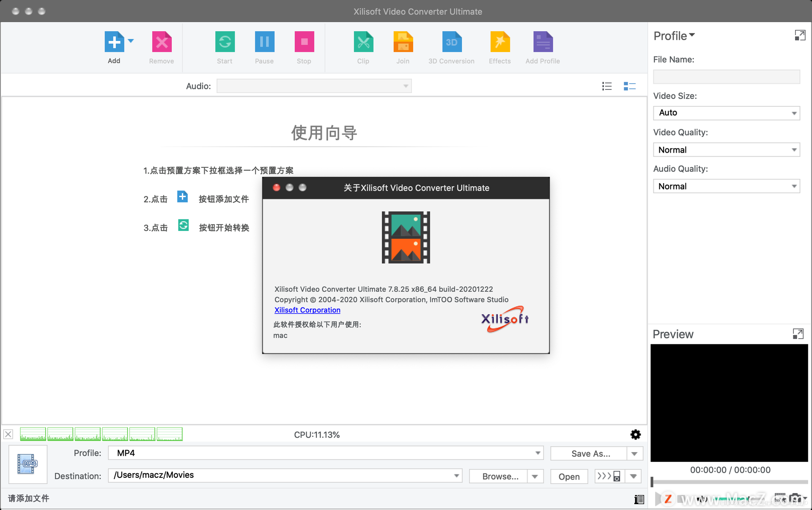Open the Profile MP4 combo box

[x=326, y=453]
